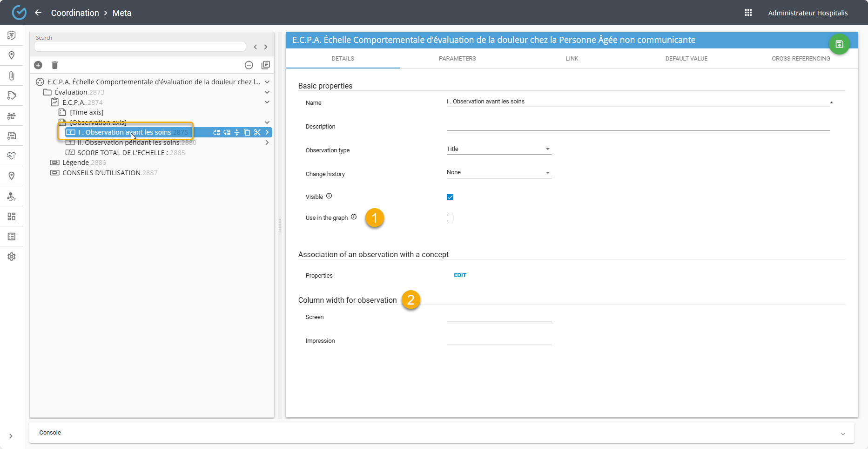The image size is (868, 449).
Task: Click the trash delete icon
Action: [54, 65]
